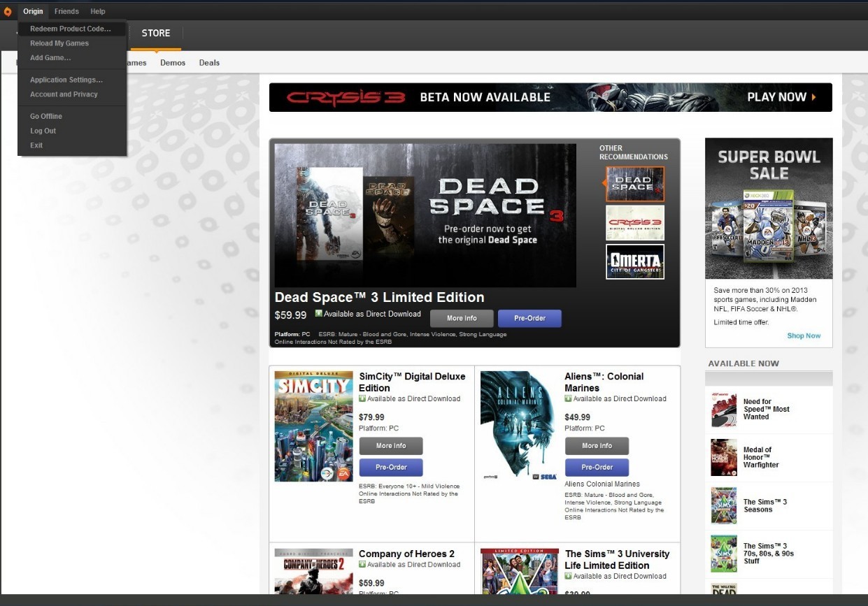Viewport: 868px width, 606px height.
Task: Click Company of Heroes 2 cover
Action: pos(314,571)
